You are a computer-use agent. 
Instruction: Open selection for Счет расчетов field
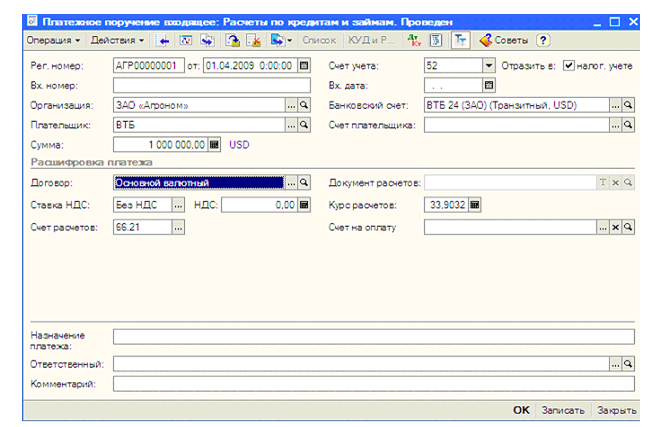178,228
